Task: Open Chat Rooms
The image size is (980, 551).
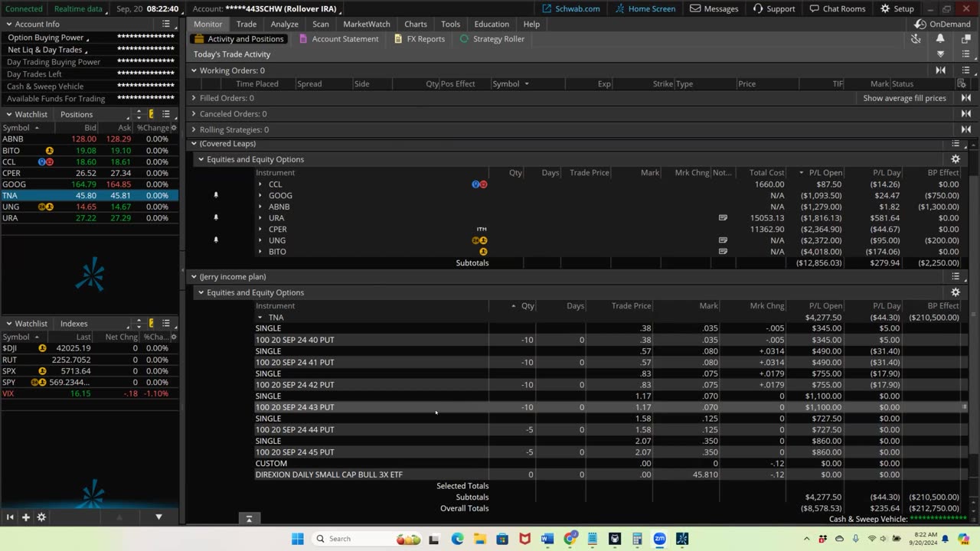Action: 837,8
